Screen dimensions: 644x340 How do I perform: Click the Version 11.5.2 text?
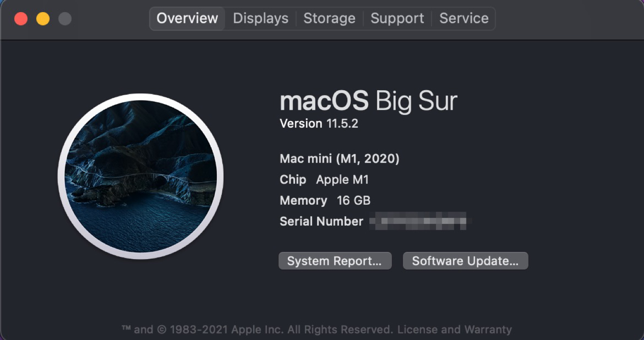tap(319, 123)
